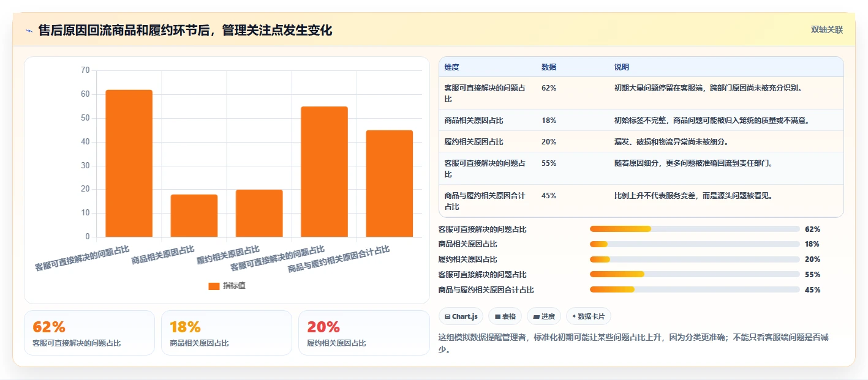Screen dimensions: 868x380
Task: Click y-axis label 70
Action: (x=85, y=70)
